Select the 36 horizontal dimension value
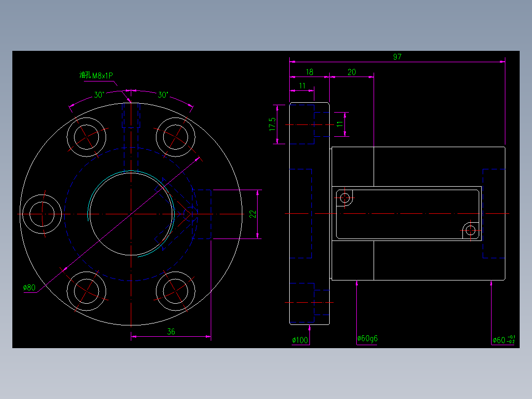 [171, 331]
